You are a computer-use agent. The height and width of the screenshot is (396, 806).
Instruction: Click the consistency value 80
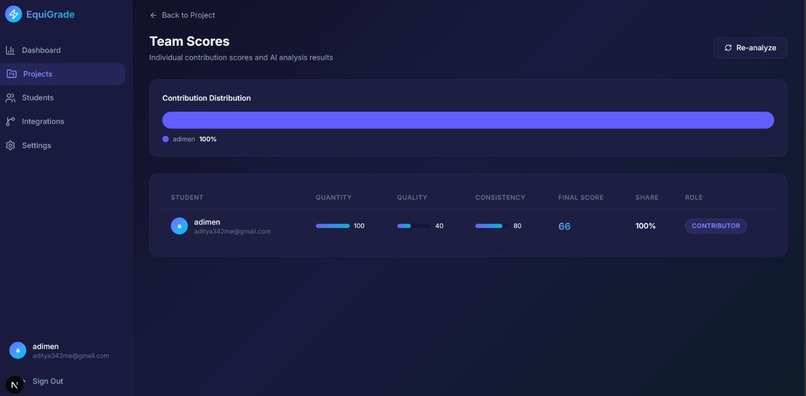coord(517,226)
